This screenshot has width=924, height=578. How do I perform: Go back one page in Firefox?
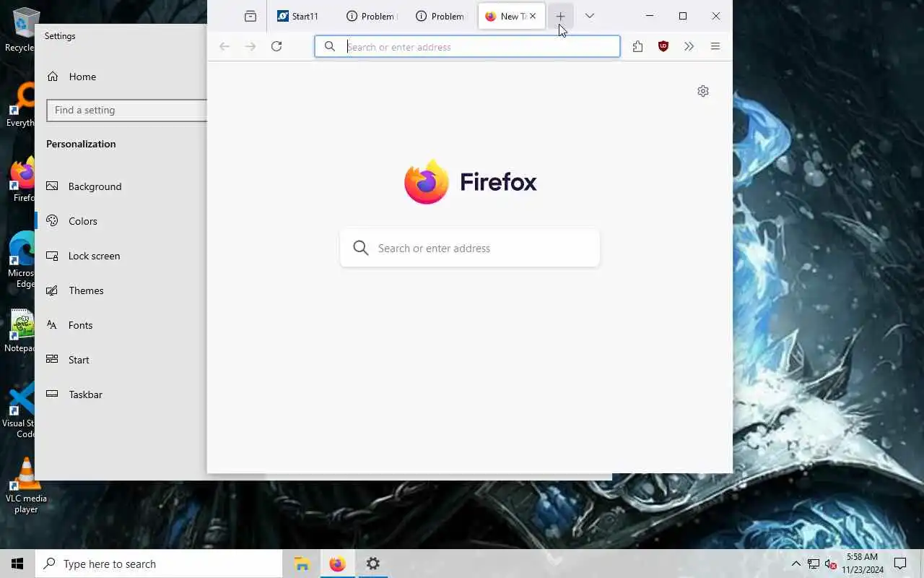pyautogui.click(x=225, y=46)
